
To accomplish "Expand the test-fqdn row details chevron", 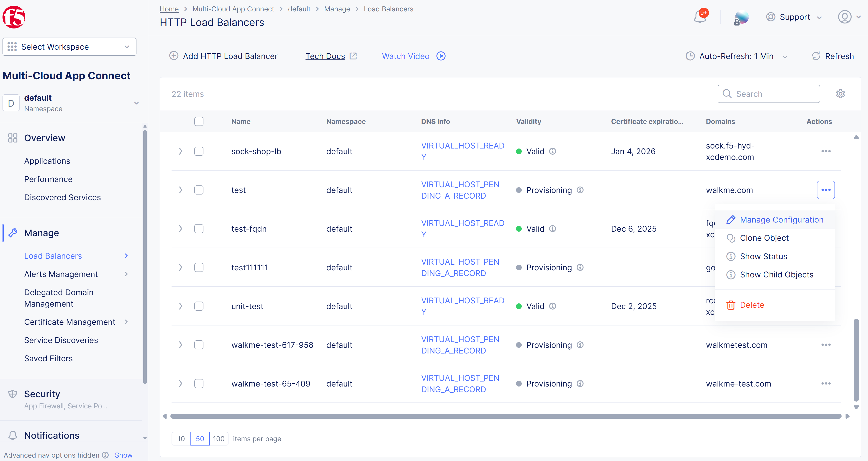I will point(181,228).
